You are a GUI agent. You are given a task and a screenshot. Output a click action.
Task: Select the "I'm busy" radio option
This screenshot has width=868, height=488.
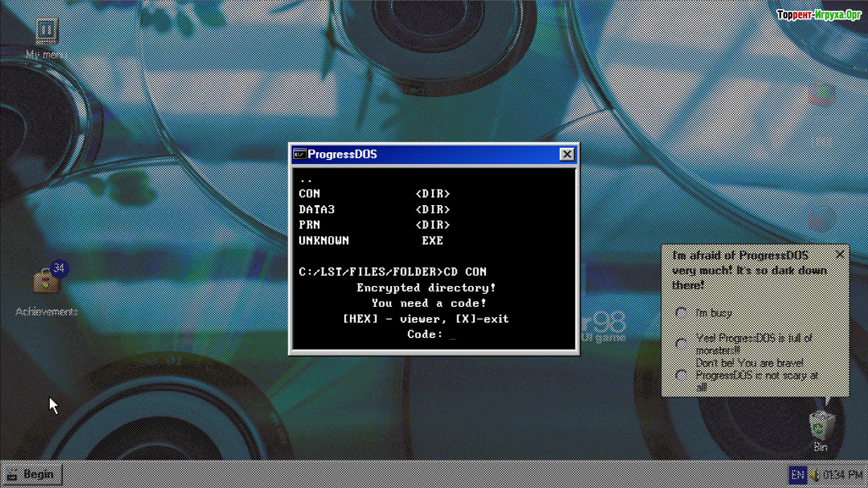(x=681, y=313)
